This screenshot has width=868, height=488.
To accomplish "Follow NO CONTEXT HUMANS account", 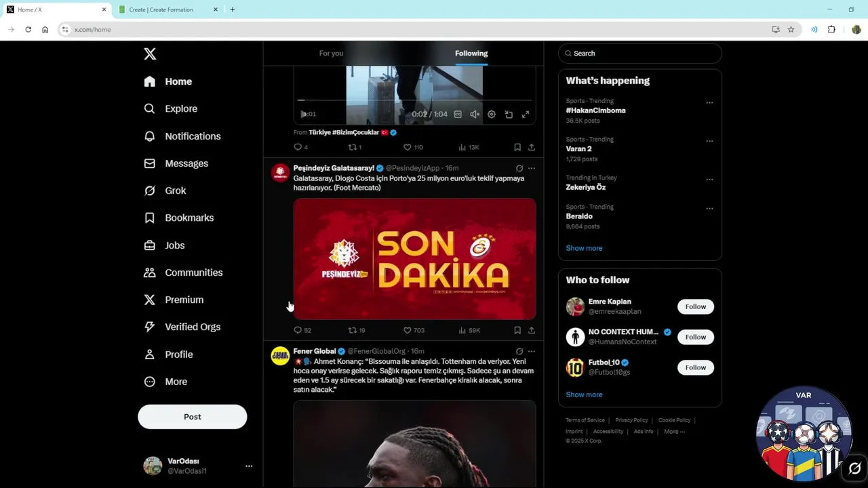I will tap(695, 337).
